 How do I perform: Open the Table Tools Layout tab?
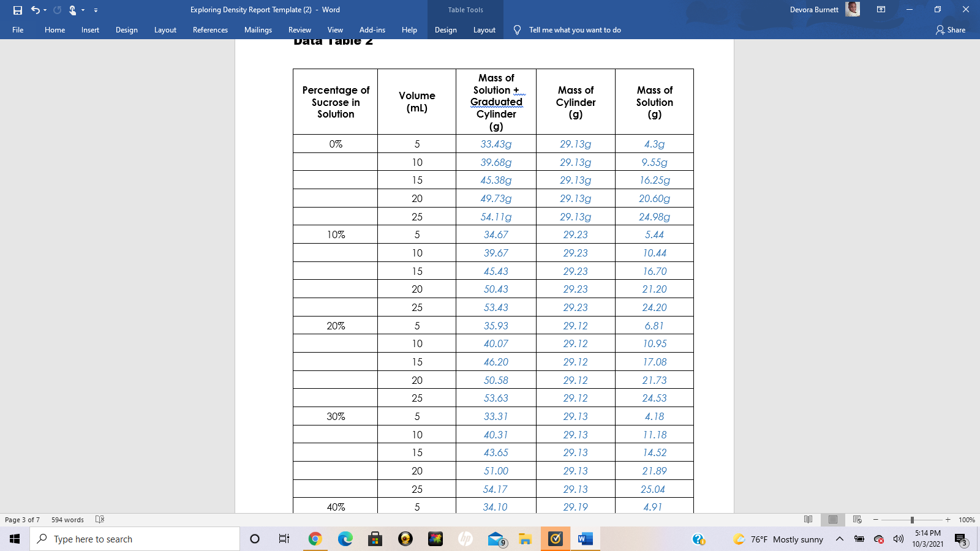484,29
